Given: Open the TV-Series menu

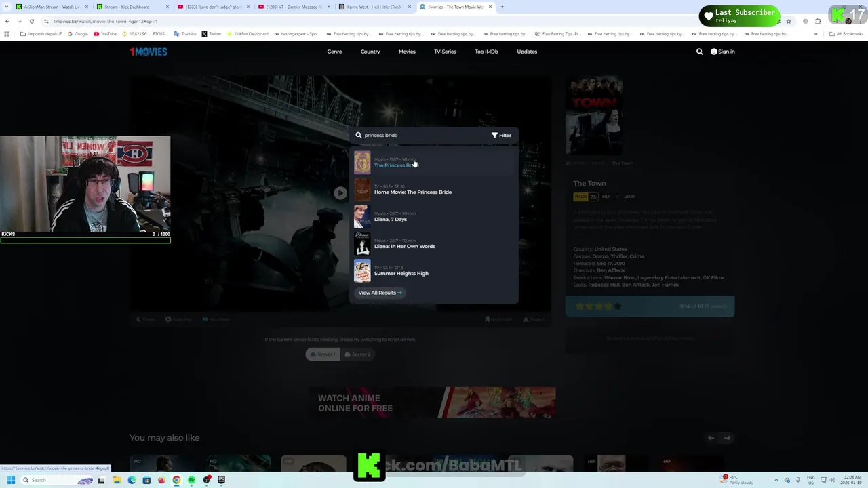Looking at the screenshot, I should click(445, 52).
